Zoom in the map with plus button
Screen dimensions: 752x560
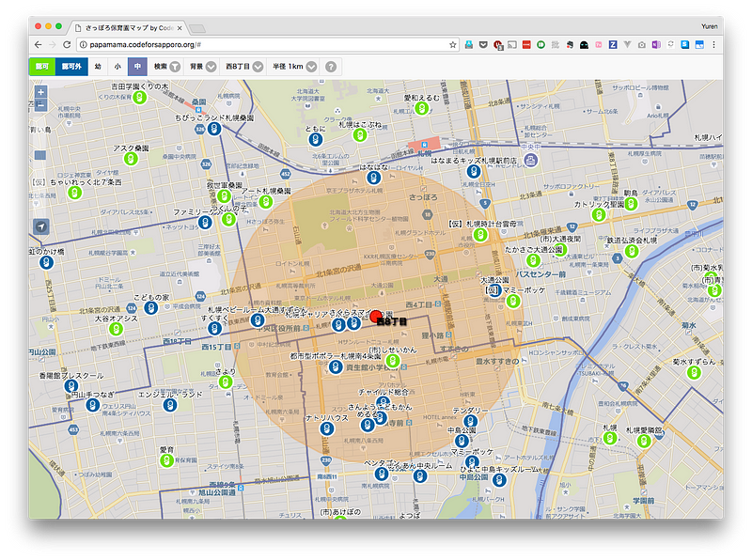point(40,93)
